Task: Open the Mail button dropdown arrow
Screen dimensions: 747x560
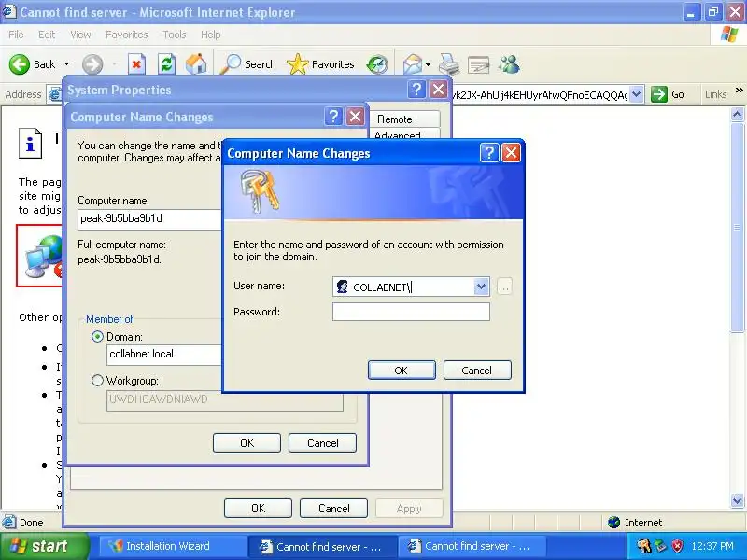Action: click(428, 64)
